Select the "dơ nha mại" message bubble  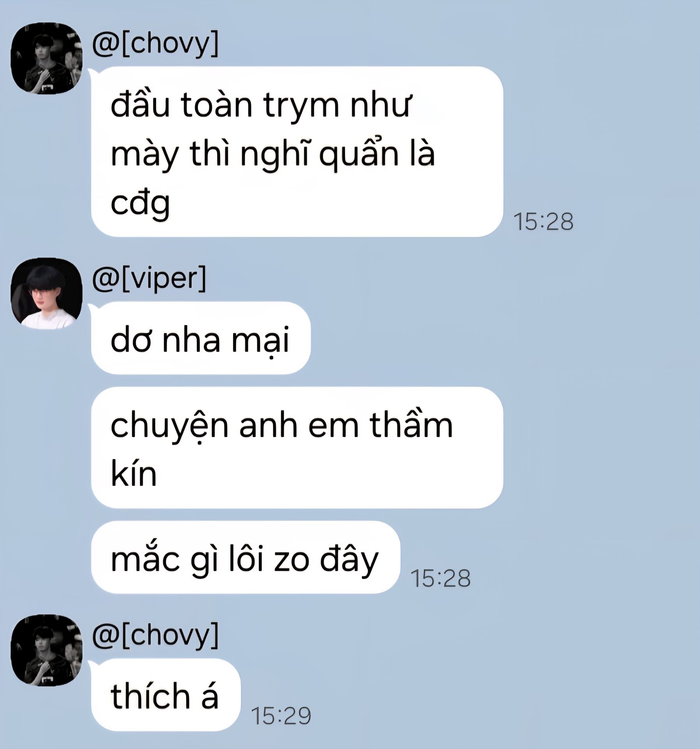pos(201,338)
